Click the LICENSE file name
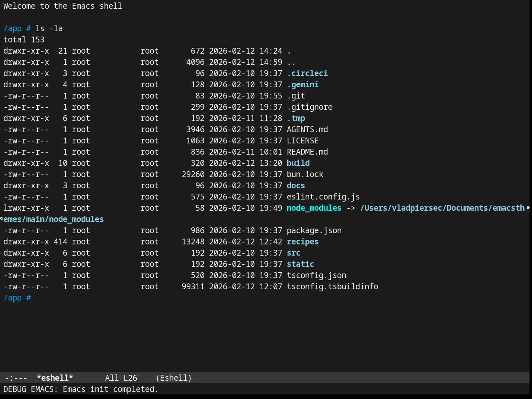This screenshot has width=532, height=399. click(303, 140)
